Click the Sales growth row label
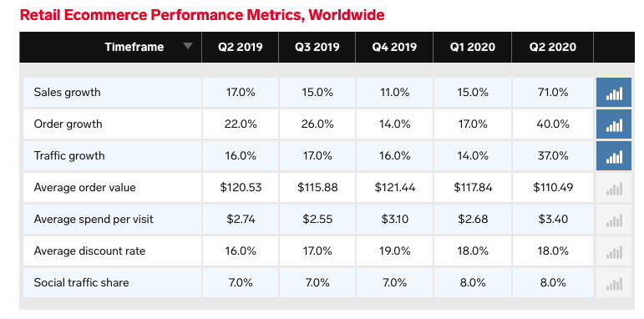 click(67, 92)
